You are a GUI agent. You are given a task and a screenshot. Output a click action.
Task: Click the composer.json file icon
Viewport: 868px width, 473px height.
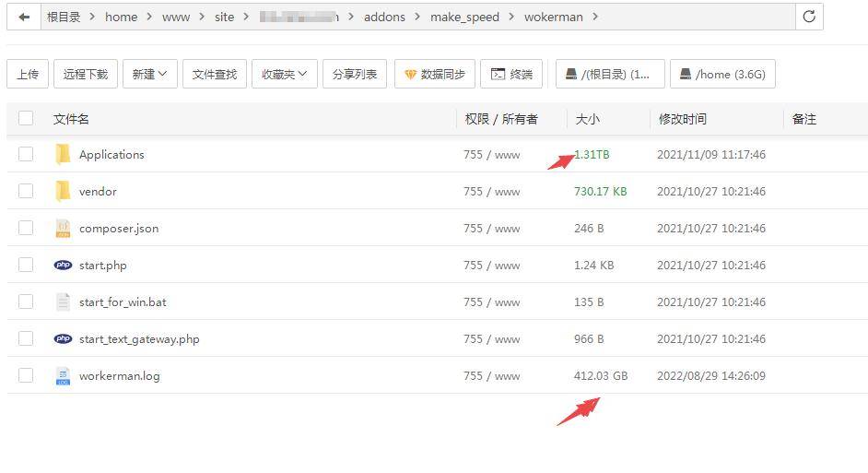(63, 228)
